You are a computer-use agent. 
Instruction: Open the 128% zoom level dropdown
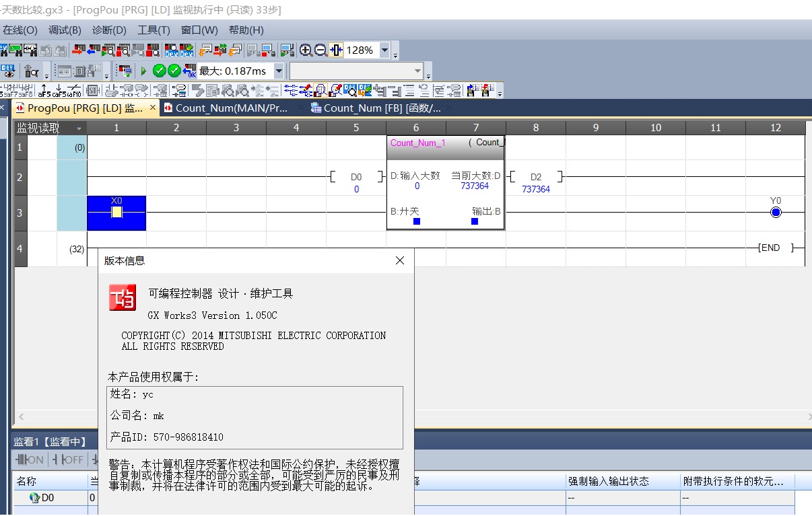pos(384,50)
